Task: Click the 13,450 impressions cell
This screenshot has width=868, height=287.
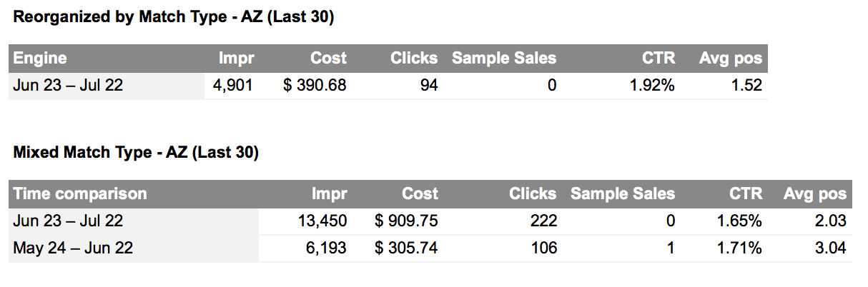Action: tap(322, 221)
